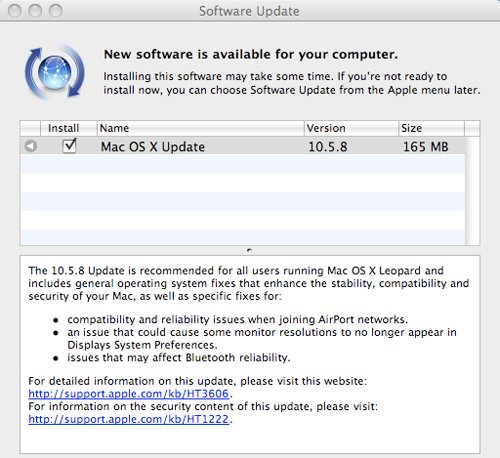Image resolution: width=500 pixels, height=458 pixels.
Task: Open the HT3606 support link
Action: tap(129, 394)
